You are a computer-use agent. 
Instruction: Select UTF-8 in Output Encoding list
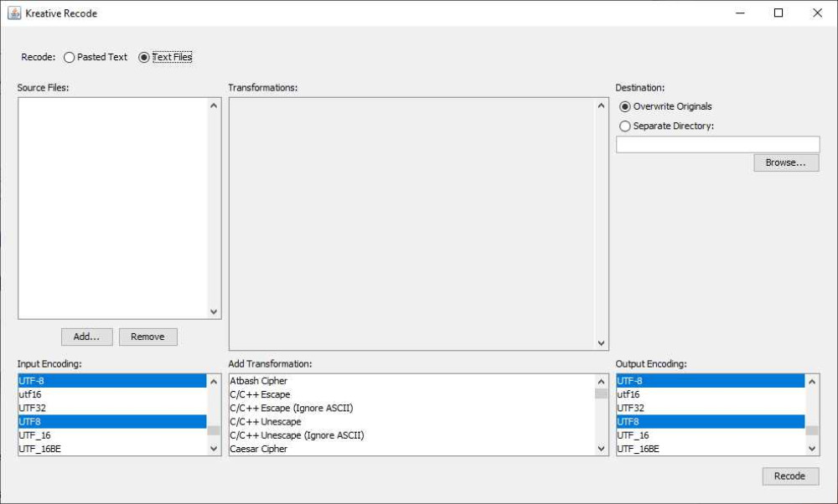711,381
